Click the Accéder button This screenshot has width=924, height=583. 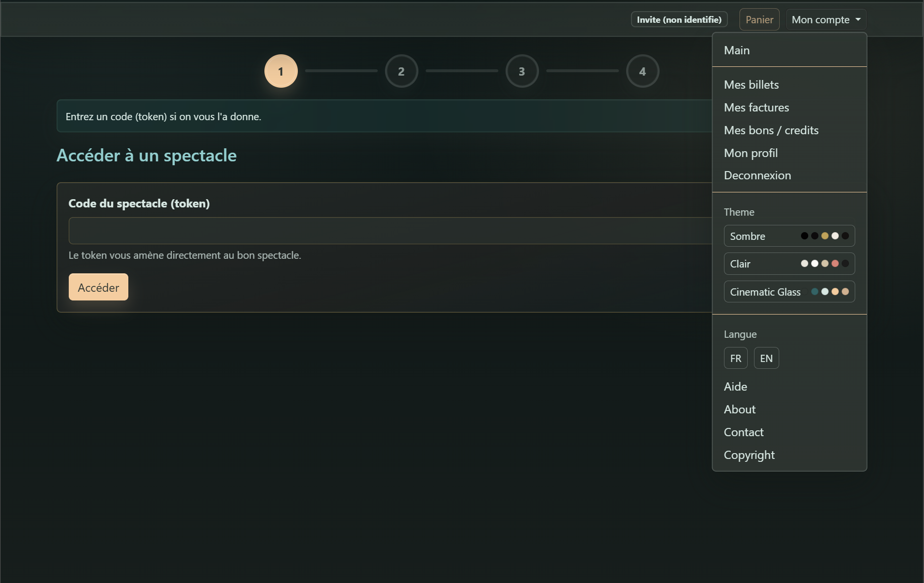point(98,286)
